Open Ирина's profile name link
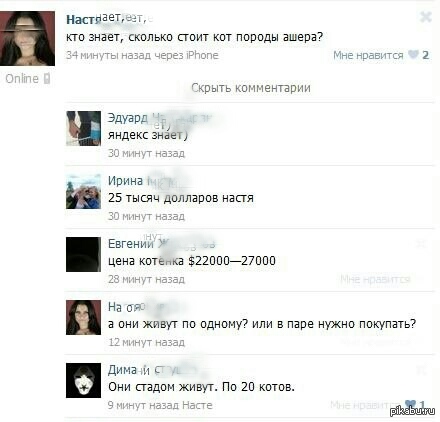The width and height of the screenshot is (440, 422). tap(125, 181)
